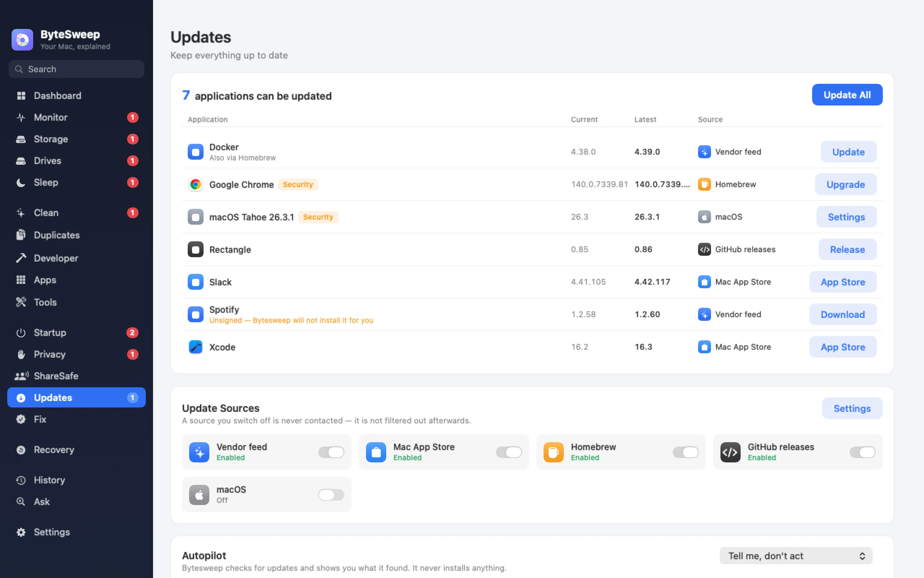This screenshot has width=924, height=578.
Task: Click the Homebrew mug icon in Update Sources
Action: point(554,452)
